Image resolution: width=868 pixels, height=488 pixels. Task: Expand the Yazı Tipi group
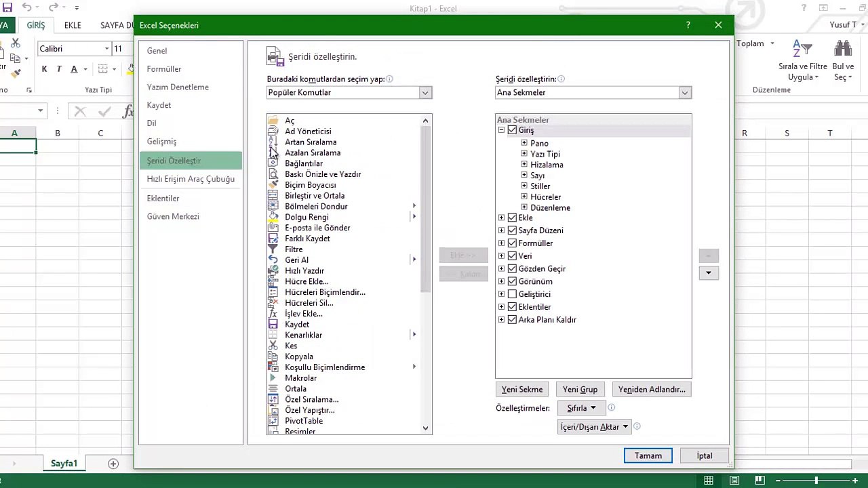pyautogui.click(x=524, y=154)
